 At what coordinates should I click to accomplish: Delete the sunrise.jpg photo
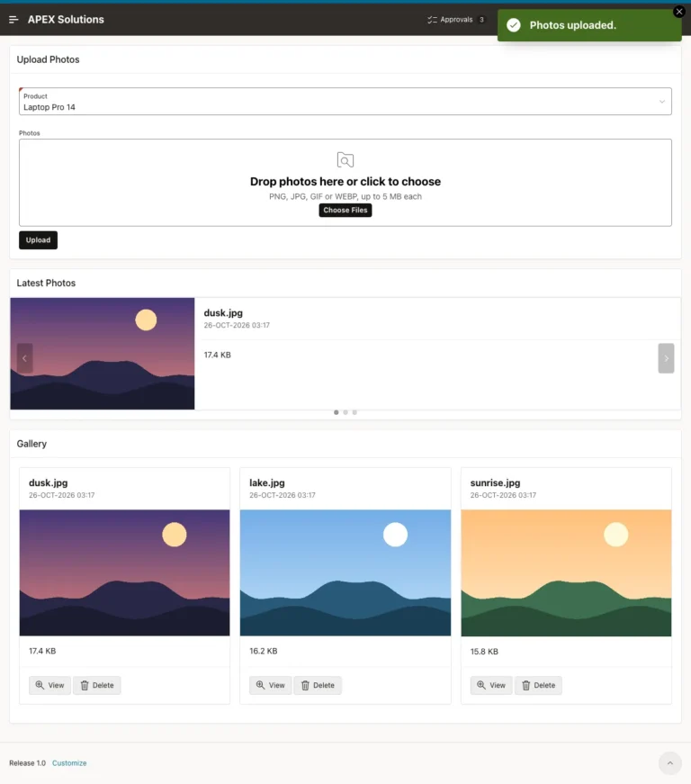point(539,685)
